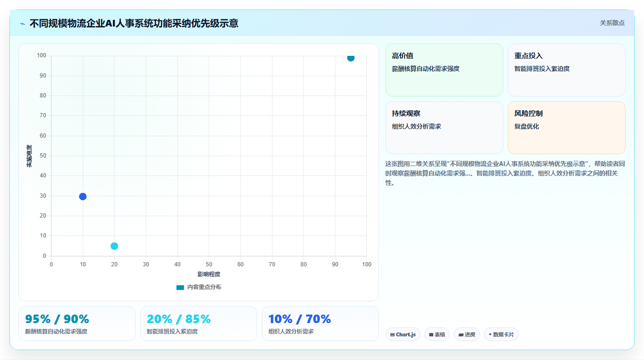Click the y-axis tick label 100
The width and height of the screenshot is (644, 360).
point(42,56)
